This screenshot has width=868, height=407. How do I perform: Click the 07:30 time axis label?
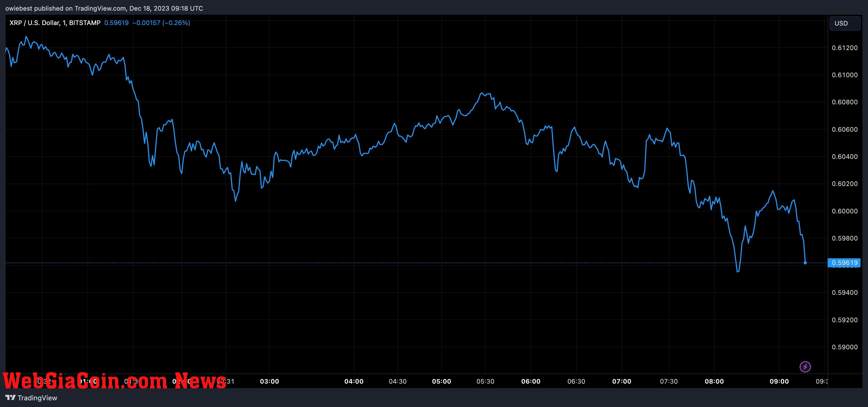click(x=669, y=381)
